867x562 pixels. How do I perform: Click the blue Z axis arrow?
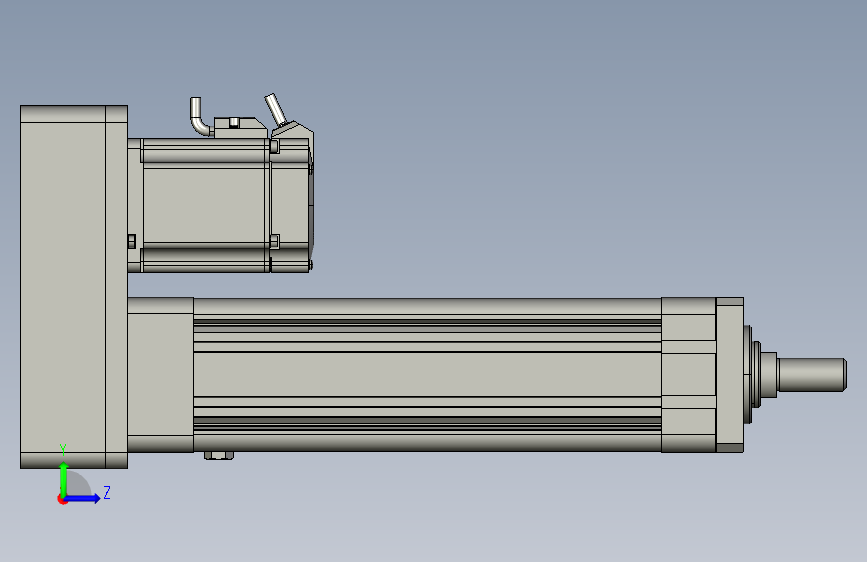[x=83, y=498]
